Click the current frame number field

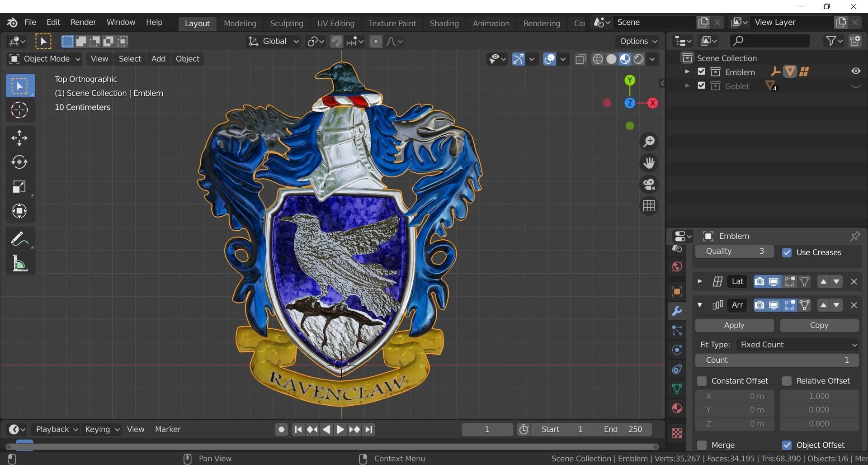(487, 429)
